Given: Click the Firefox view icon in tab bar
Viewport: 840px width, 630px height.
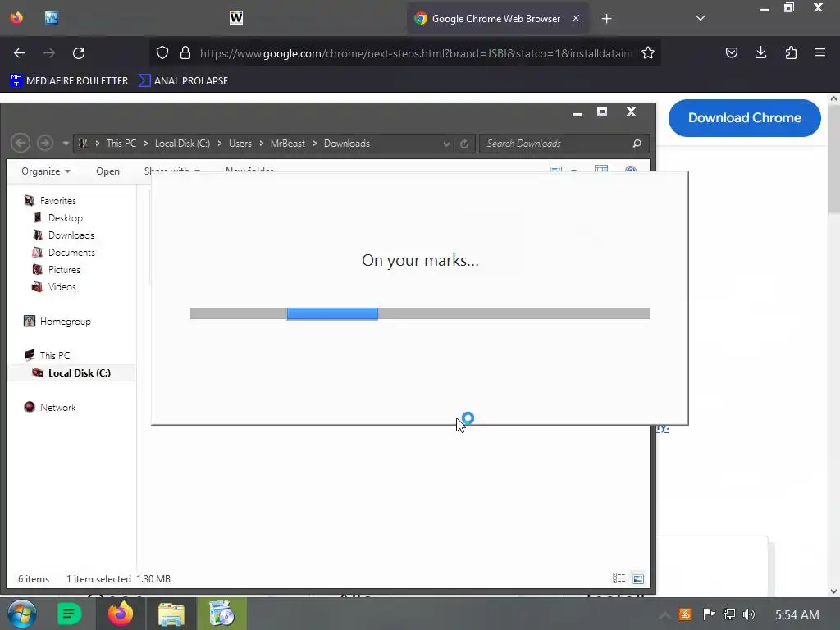Looking at the screenshot, I should tap(16, 18).
